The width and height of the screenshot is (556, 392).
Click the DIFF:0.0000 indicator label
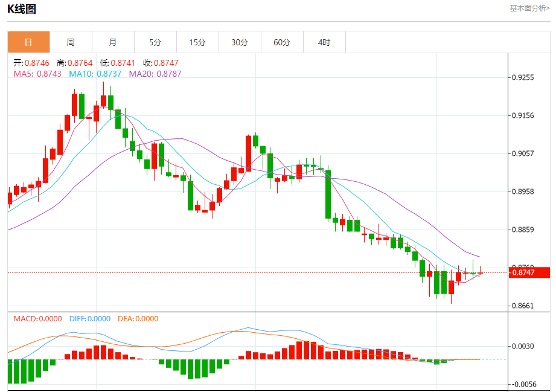point(90,318)
